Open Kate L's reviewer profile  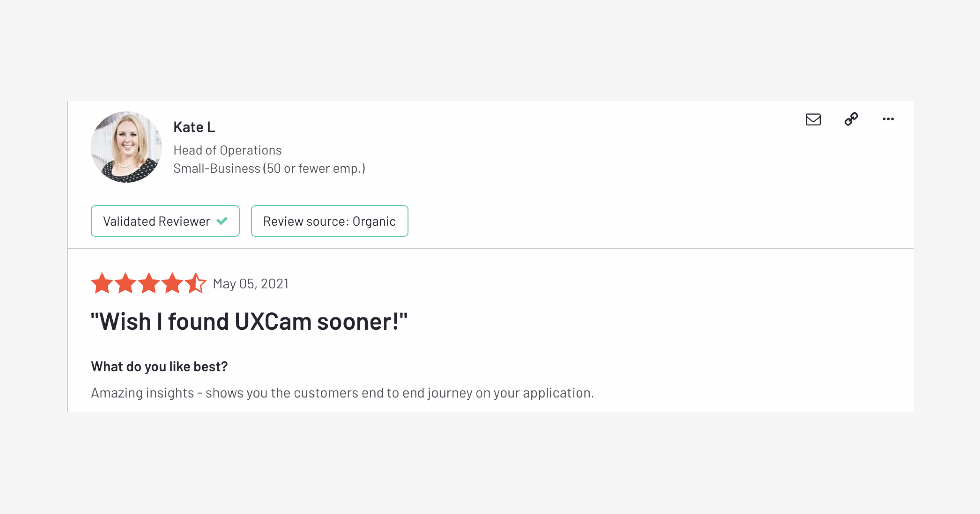click(x=194, y=127)
